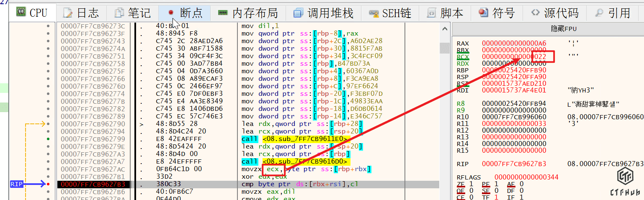Click the SEH链 tab icon
The width and height of the screenshot is (644, 200).
tap(374, 13)
